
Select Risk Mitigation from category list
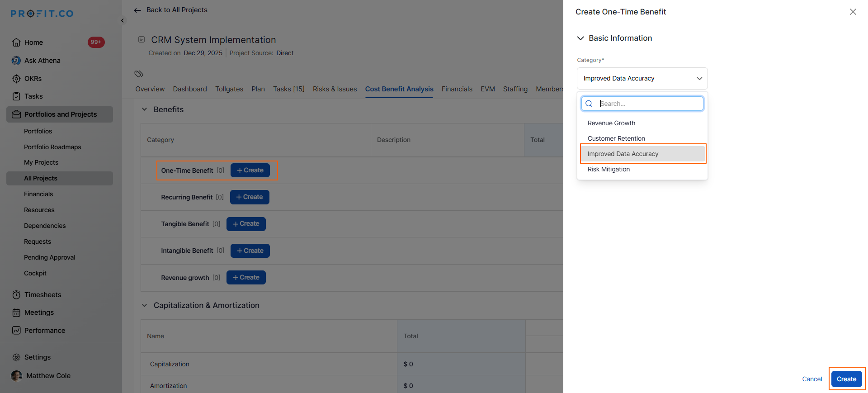609,169
